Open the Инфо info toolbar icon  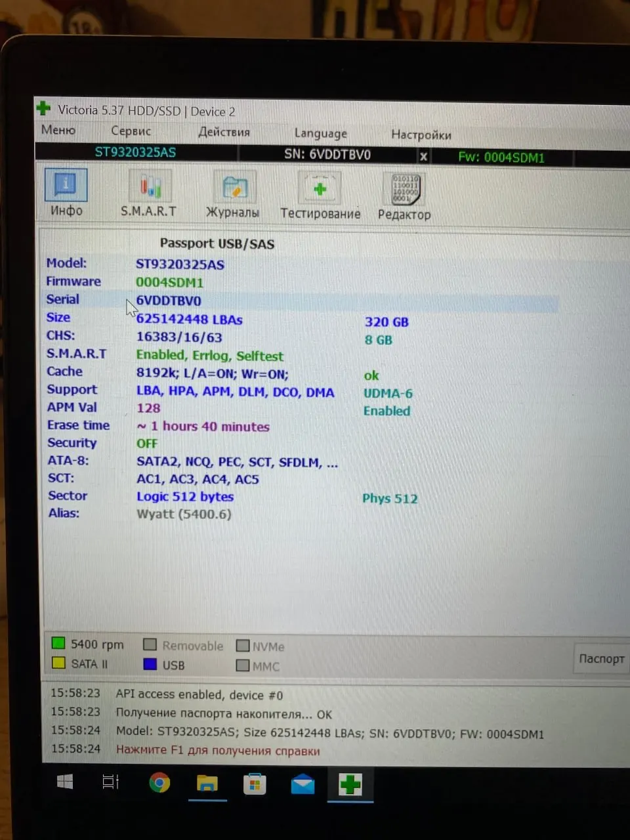66,193
